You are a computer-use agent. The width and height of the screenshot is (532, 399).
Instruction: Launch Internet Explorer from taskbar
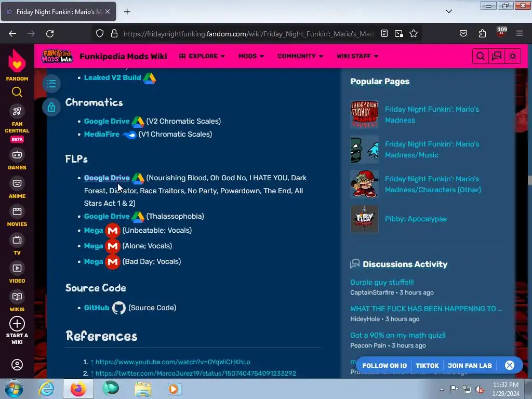click(x=46, y=389)
